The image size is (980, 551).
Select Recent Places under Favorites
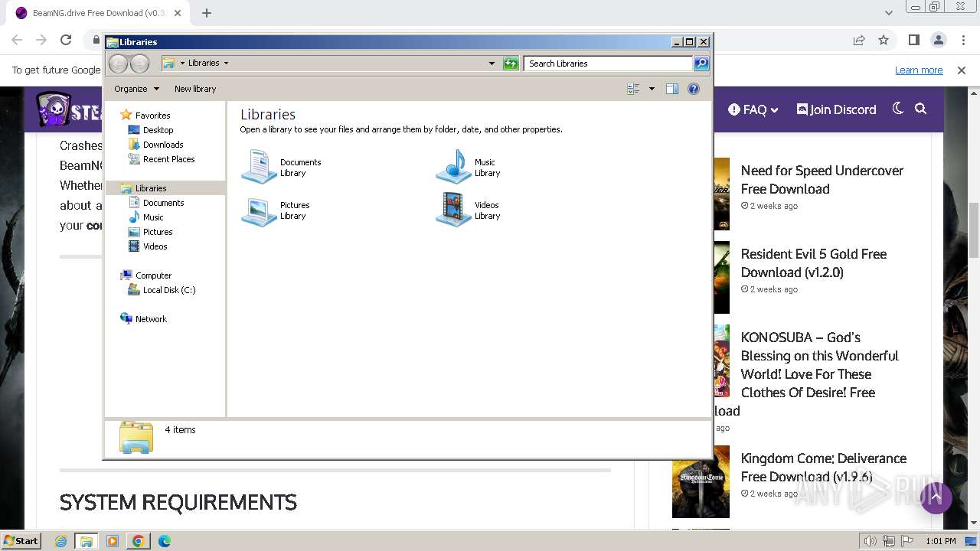tap(168, 159)
